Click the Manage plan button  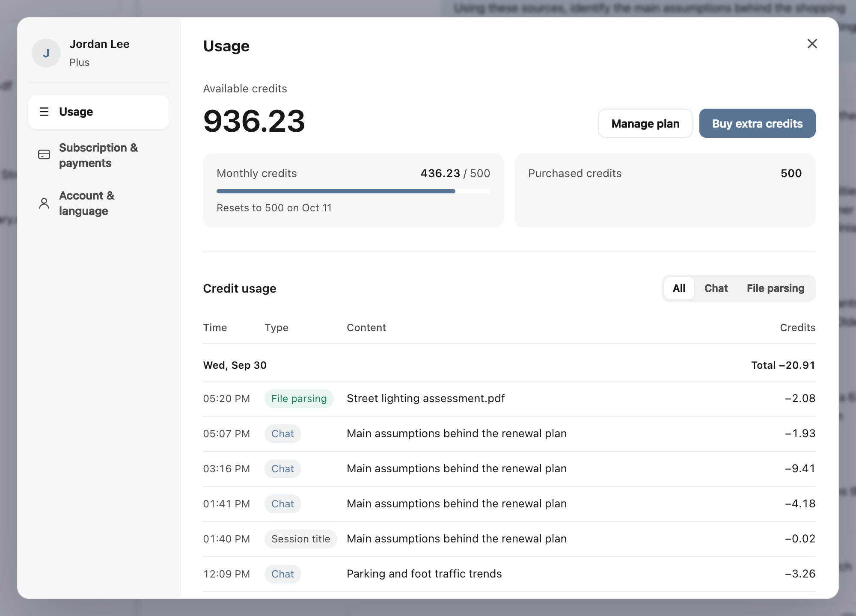645,123
